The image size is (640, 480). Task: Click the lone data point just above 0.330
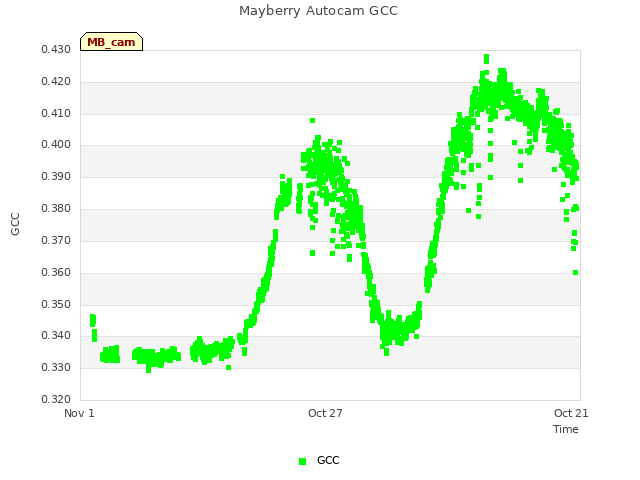[229, 368]
